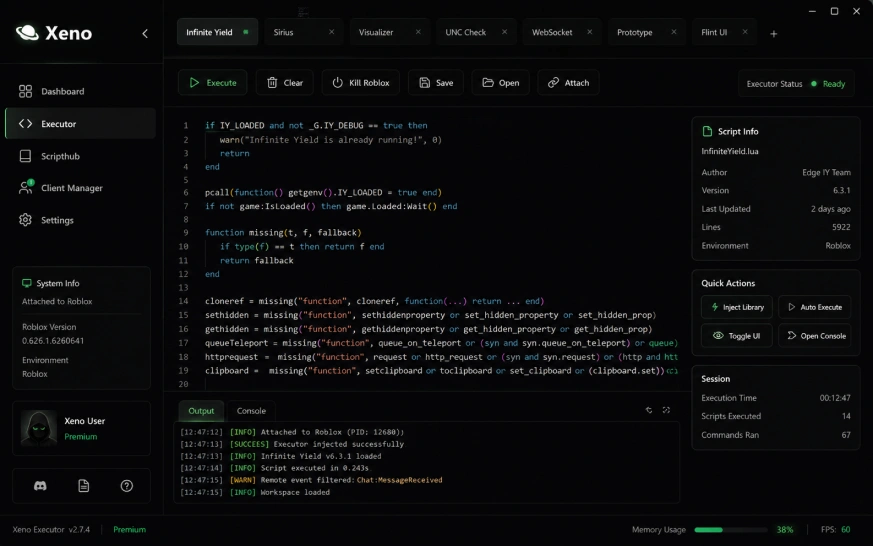Attach the executor to Roblox
This screenshot has height=546, width=873.
(568, 82)
